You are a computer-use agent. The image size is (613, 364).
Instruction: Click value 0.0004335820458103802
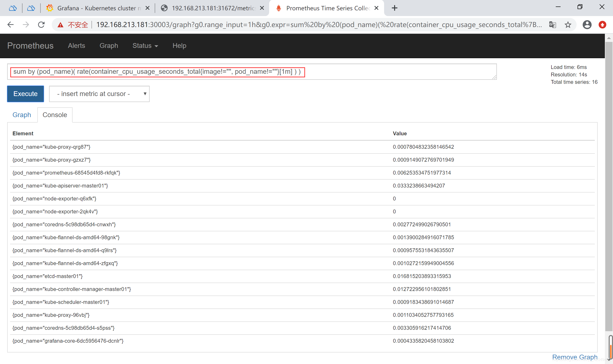[x=423, y=341]
